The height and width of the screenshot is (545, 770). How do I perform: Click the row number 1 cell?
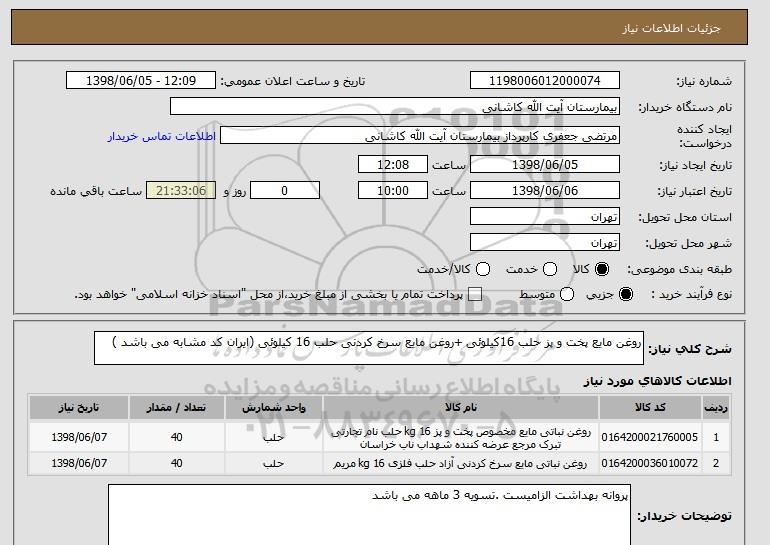tap(716, 437)
